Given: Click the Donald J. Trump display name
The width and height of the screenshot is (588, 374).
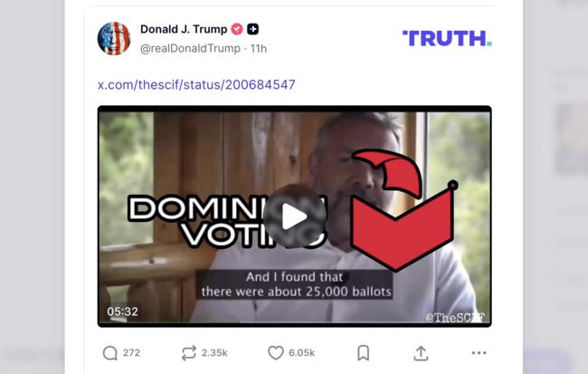Looking at the screenshot, I should (184, 29).
